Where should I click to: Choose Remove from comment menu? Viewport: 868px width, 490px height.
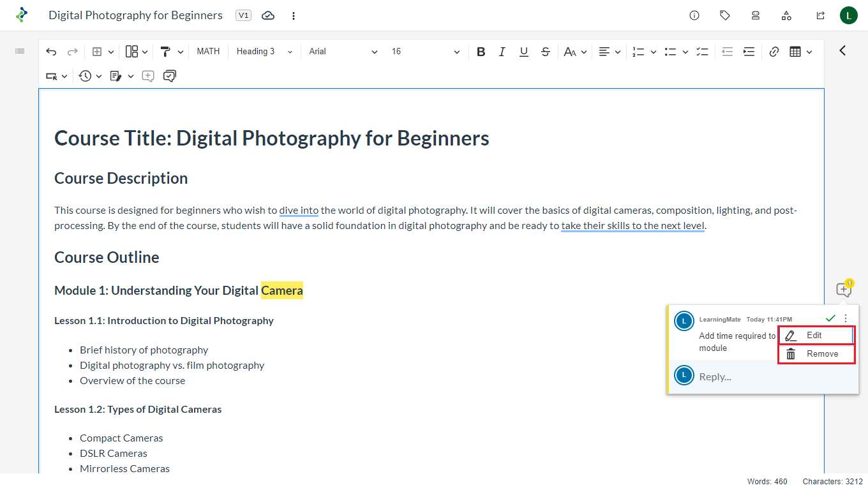[x=816, y=354]
